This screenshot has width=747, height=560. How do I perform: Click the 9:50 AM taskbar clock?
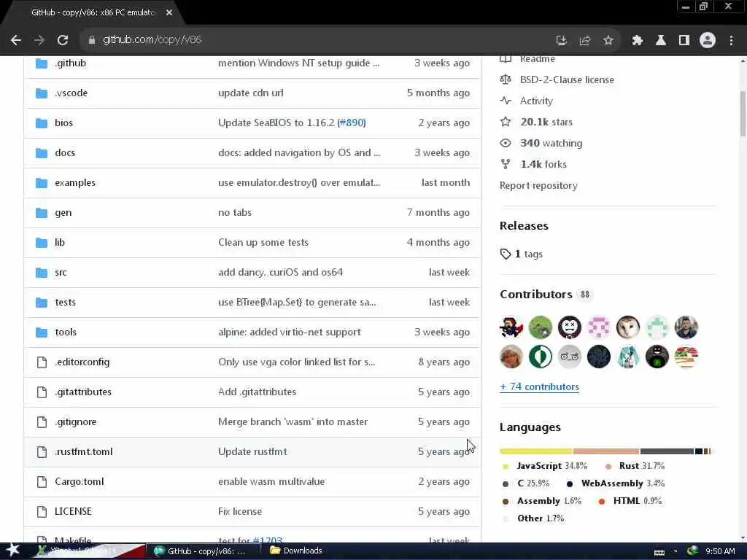point(720,551)
